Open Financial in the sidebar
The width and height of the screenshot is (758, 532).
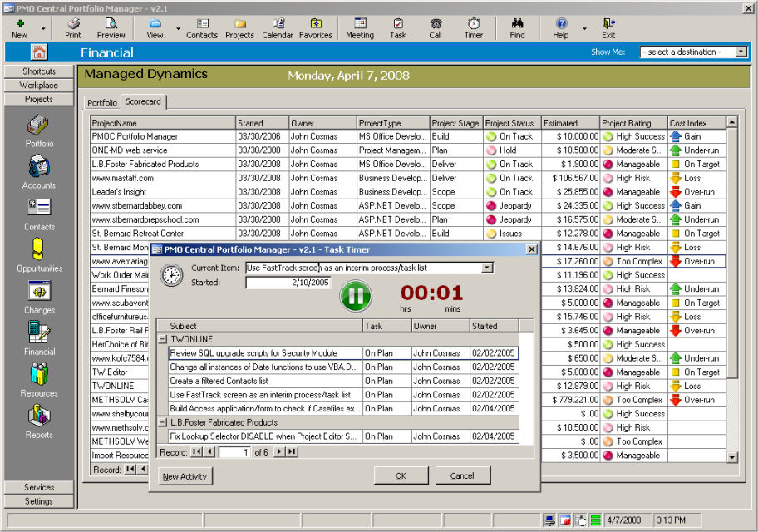coord(39,338)
